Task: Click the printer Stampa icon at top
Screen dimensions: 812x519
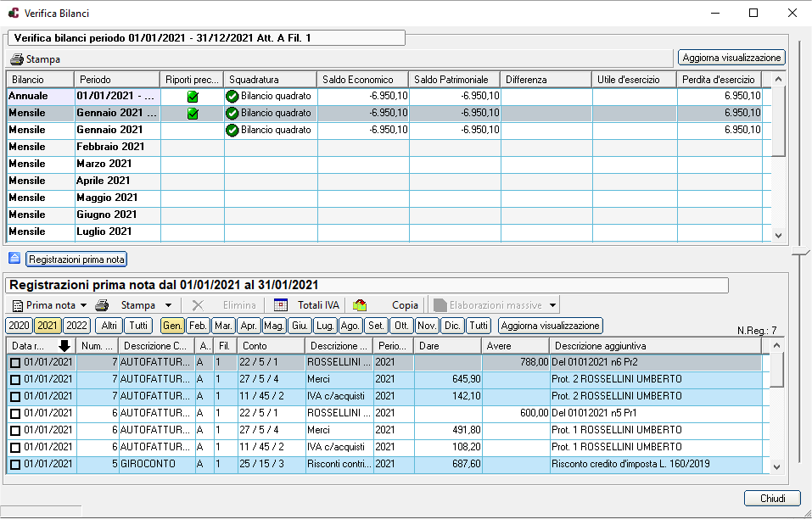Action: point(16,59)
